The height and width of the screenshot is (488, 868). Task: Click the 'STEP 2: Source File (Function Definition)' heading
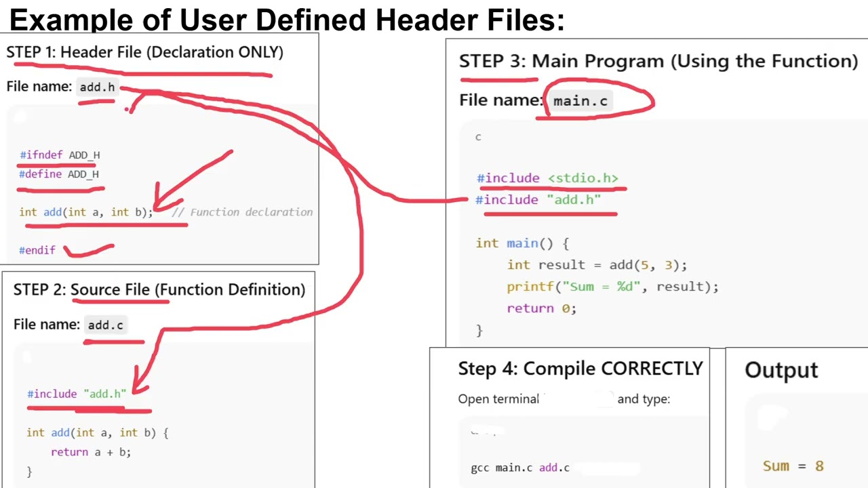(x=159, y=289)
